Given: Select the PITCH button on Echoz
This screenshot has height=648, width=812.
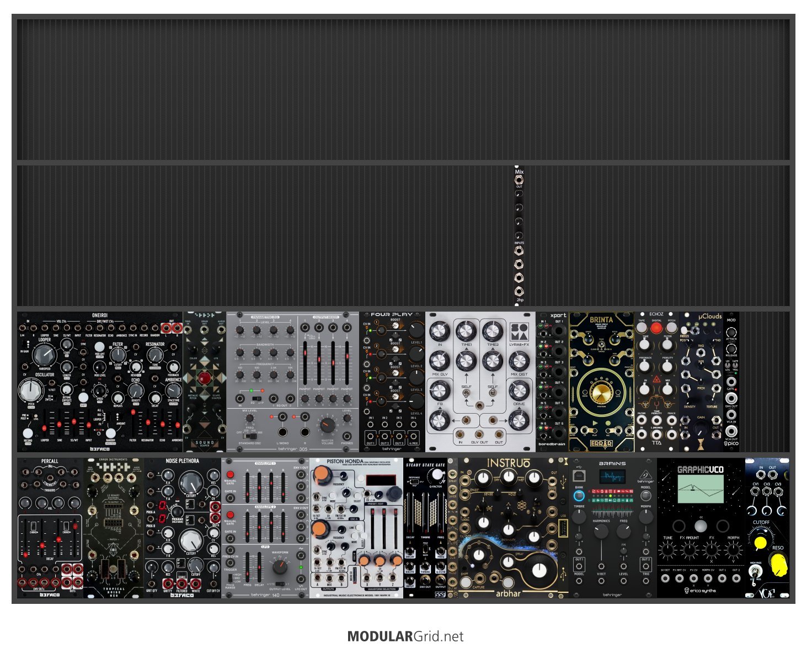Looking at the screenshot, I should click(x=671, y=328).
